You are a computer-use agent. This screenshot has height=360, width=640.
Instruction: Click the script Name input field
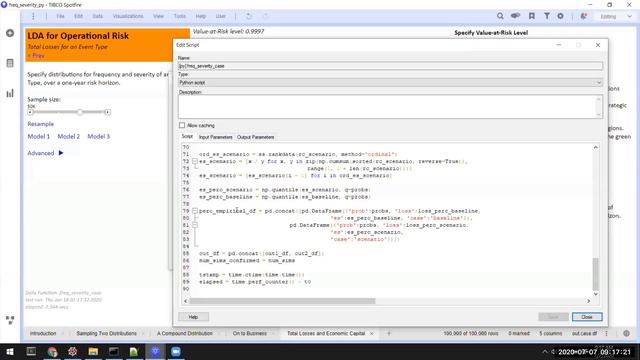(x=390, y=66)
